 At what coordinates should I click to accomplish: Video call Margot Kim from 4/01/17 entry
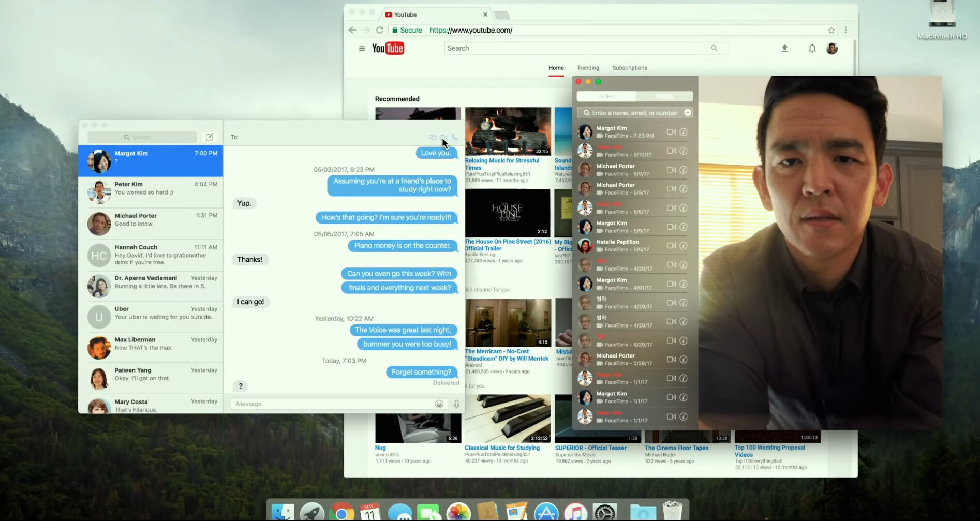671,284
